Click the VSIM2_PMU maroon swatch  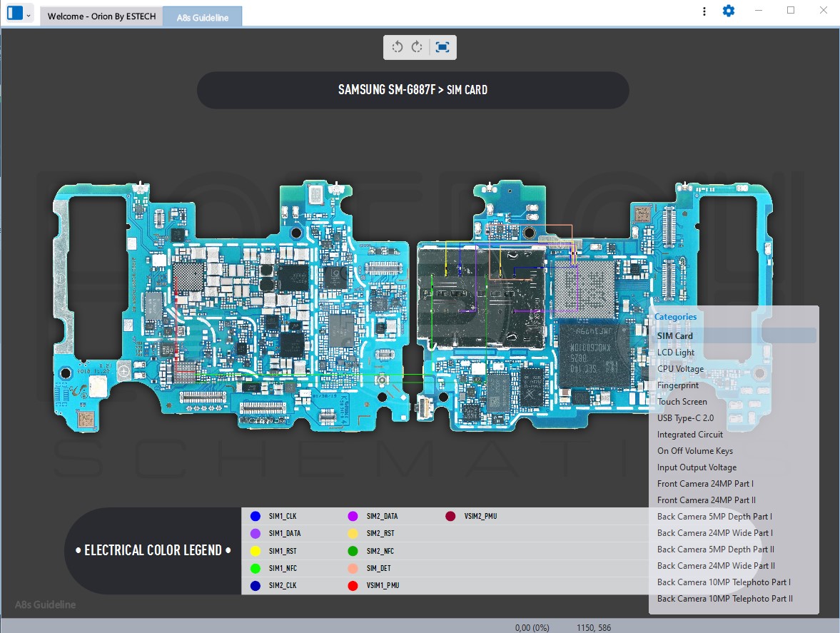[x=450, y=516]
